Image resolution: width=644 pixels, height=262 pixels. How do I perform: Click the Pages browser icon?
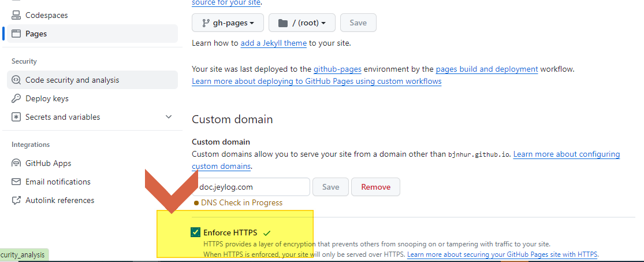coord(16,34)
